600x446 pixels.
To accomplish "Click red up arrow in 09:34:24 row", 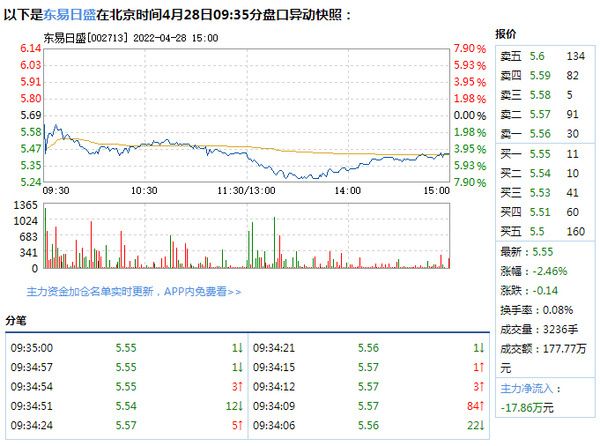I will click(x=240, y=424).
